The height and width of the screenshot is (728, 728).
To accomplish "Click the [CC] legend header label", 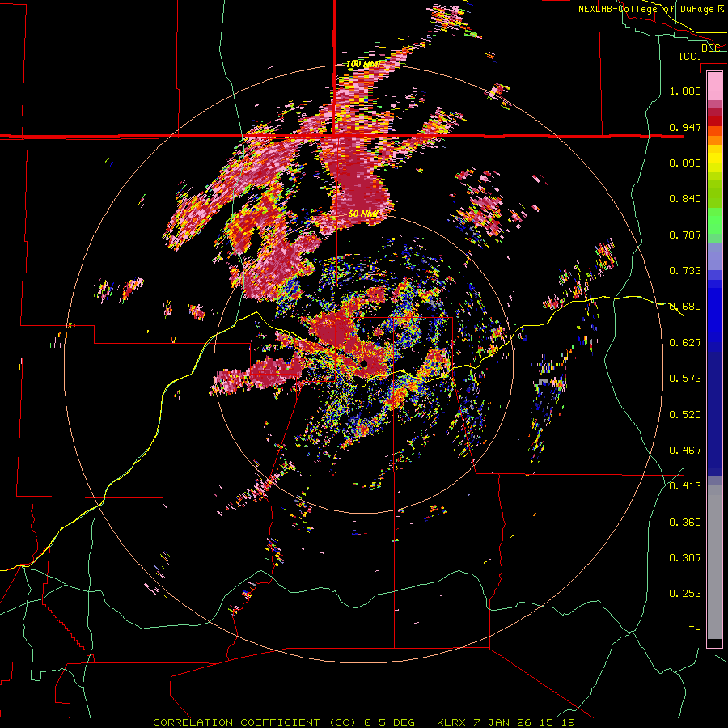I will point(690,56).
